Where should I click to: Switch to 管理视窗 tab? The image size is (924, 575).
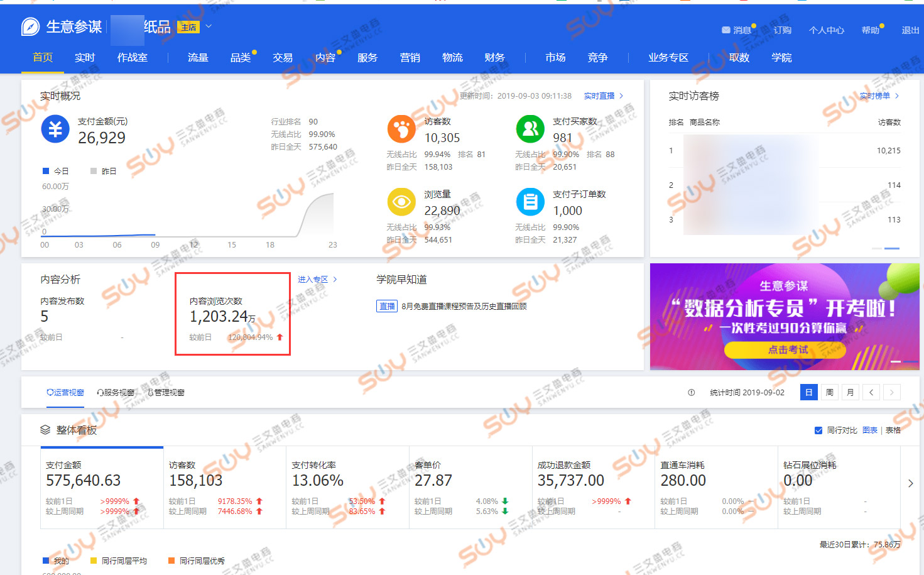click(x=166, y=393)
